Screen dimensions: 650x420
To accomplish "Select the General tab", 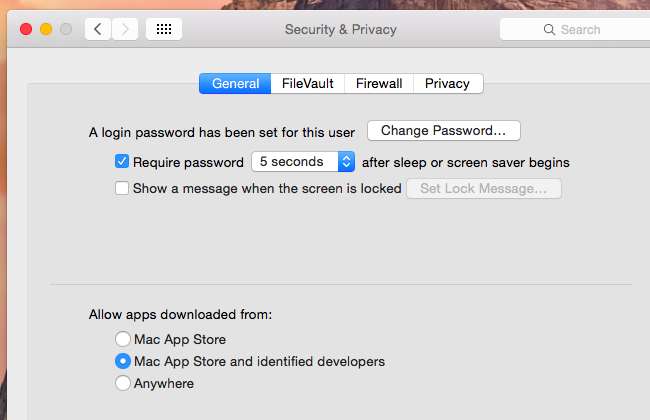I will coord(235,84).
